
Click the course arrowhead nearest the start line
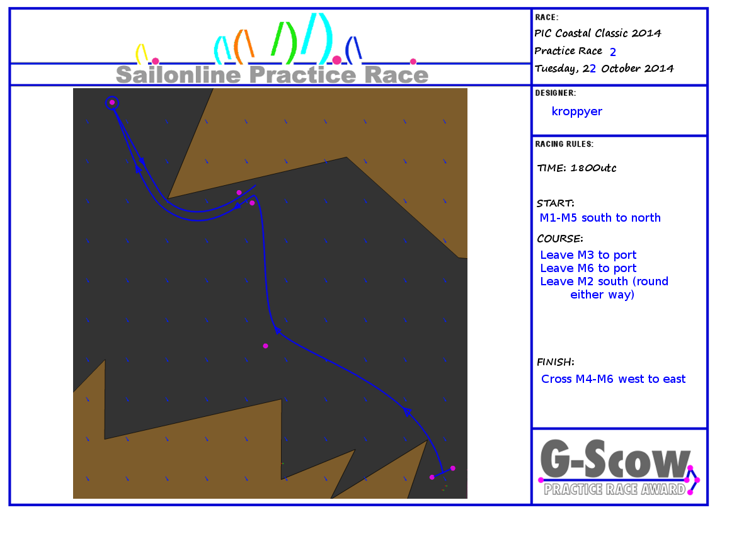click(407, 412)
